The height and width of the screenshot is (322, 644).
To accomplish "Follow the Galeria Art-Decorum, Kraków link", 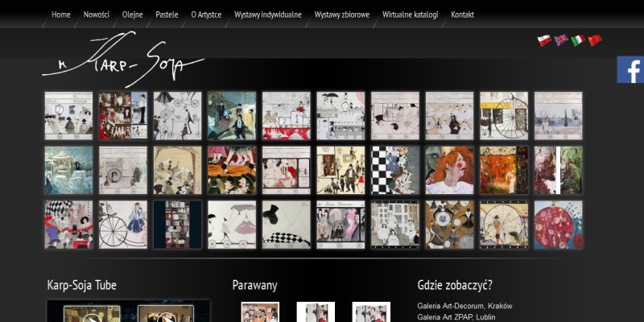I will pyautogui.click(x=464, y=306).
